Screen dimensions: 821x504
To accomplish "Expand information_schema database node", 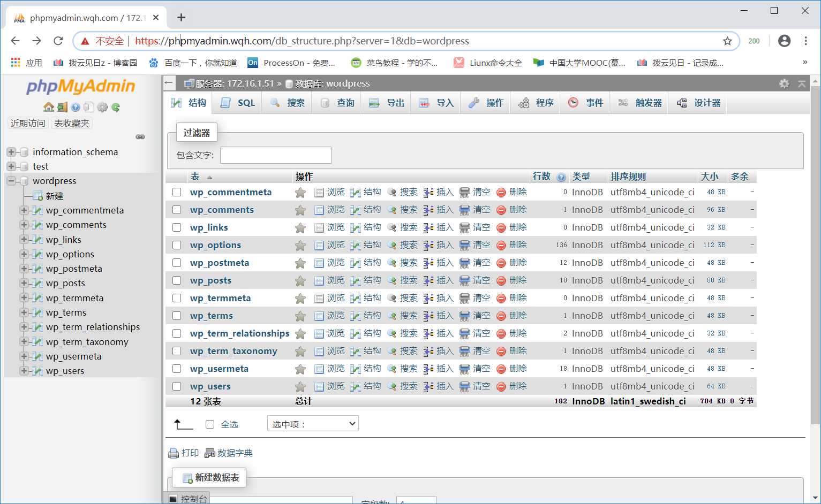I will (x=11, y=152).
